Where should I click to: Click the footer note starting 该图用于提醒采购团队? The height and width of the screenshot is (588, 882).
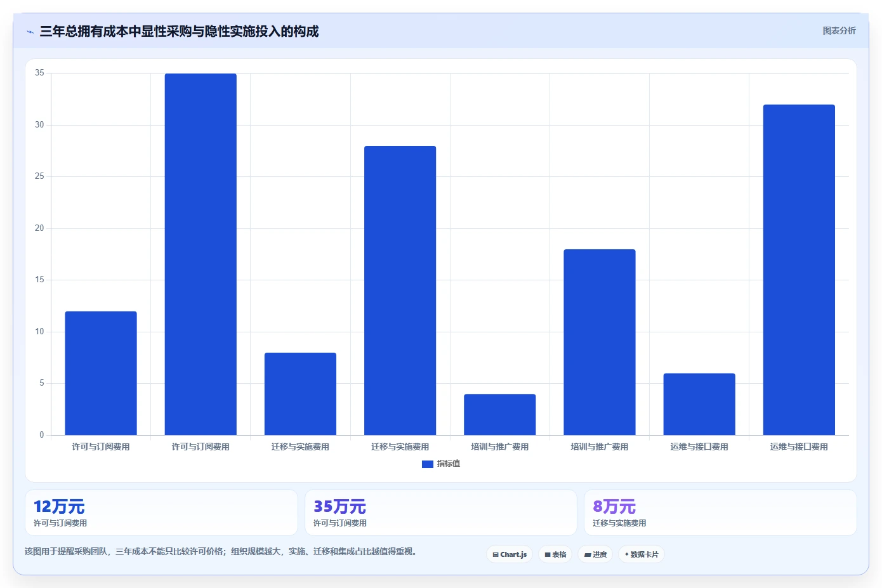(x=222, y=552)
